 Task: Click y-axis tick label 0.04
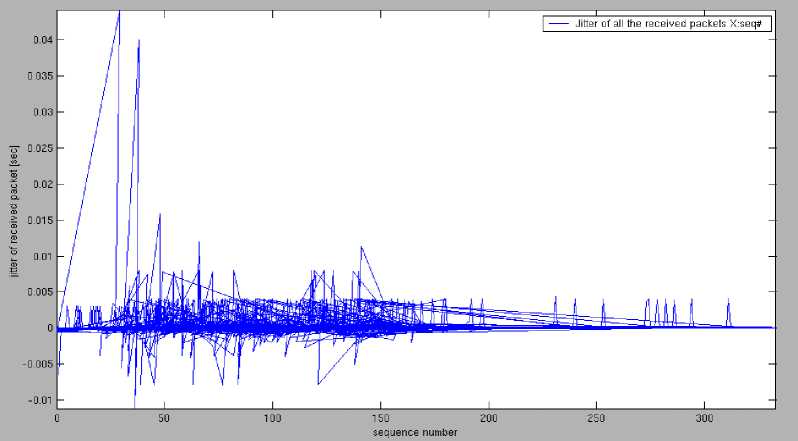42,40
